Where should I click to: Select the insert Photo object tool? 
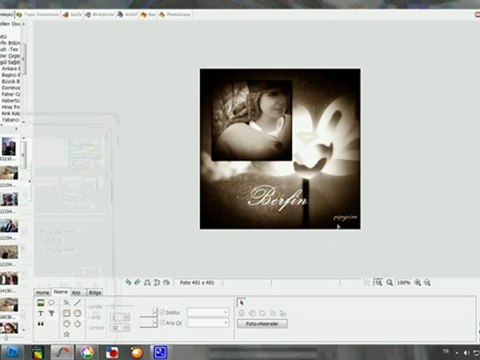pos(41,303)
